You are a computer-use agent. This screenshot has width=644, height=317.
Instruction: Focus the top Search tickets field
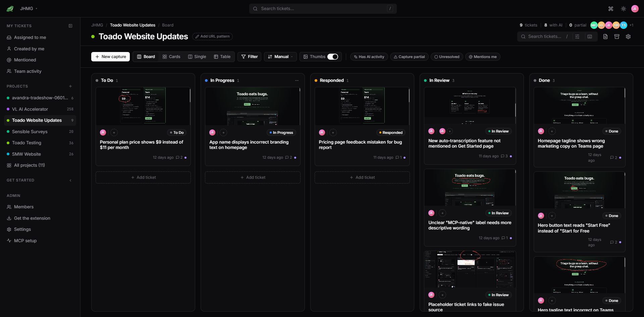tap(323, 9)
